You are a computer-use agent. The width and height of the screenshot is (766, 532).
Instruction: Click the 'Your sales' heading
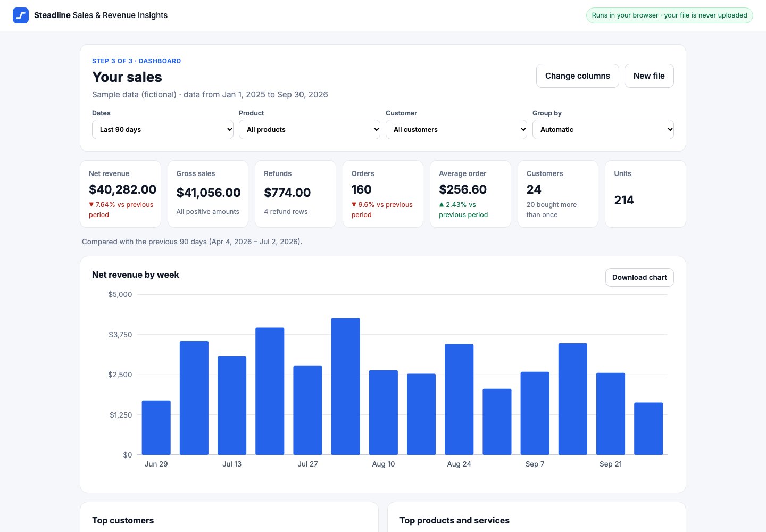pyautogui.click(x=127, y=77)
